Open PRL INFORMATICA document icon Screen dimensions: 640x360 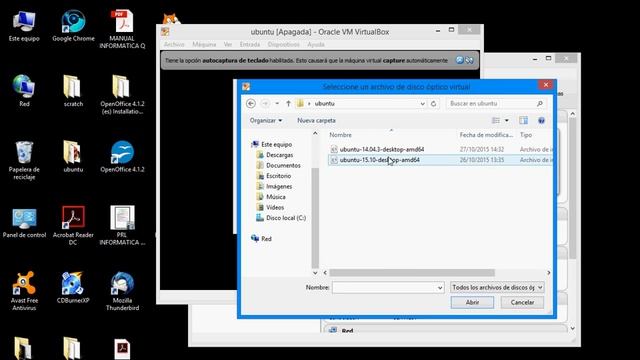pos(122,225)
